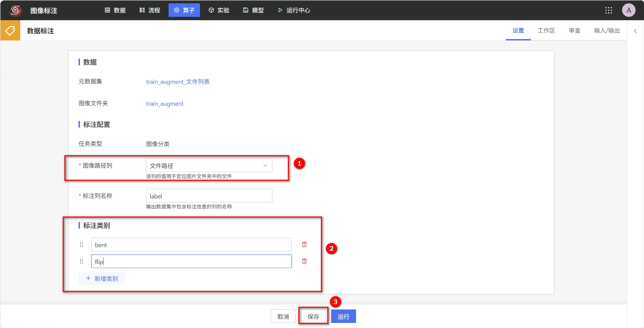Open user avatar A menu

[629, 10]
